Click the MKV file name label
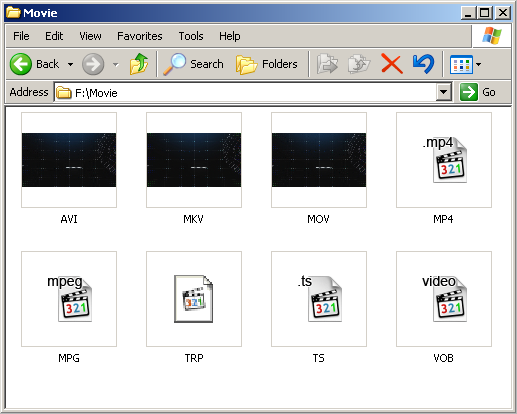 (x=194, y=219)
